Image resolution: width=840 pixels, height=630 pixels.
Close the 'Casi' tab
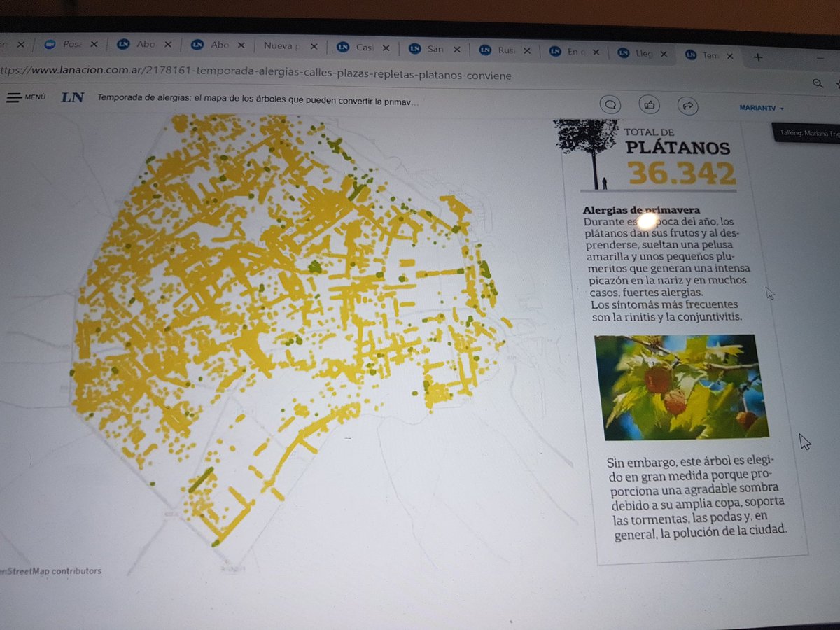(x=386, y=48)
